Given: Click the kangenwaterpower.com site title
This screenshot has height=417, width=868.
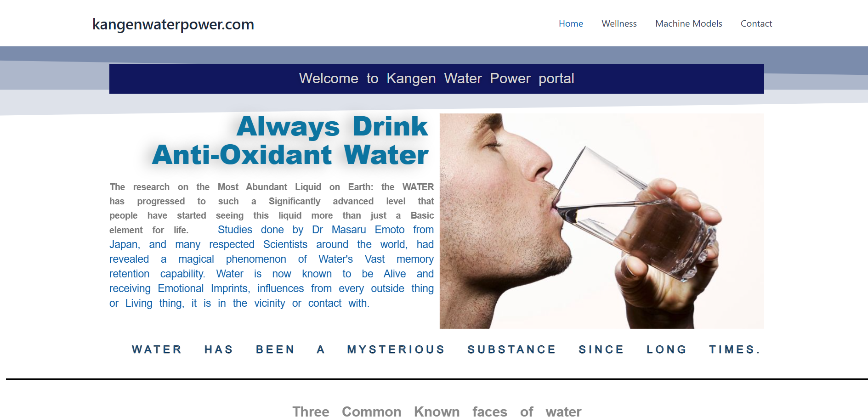Looking at the screenshot, I should point(173,24).
